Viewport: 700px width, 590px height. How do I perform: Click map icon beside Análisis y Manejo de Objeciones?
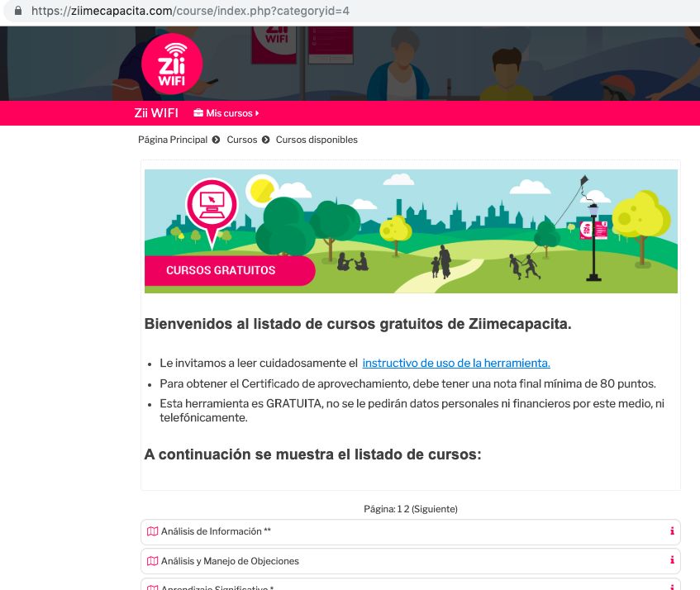tap(152, 561)
